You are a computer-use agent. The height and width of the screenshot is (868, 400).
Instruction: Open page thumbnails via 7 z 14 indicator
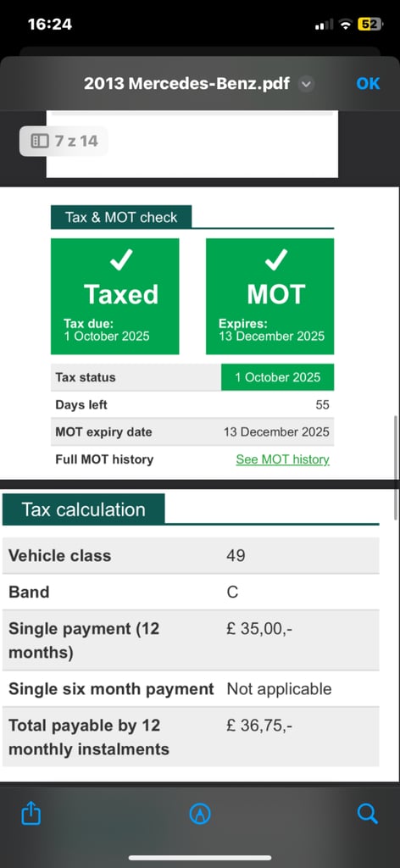[64, 142]
